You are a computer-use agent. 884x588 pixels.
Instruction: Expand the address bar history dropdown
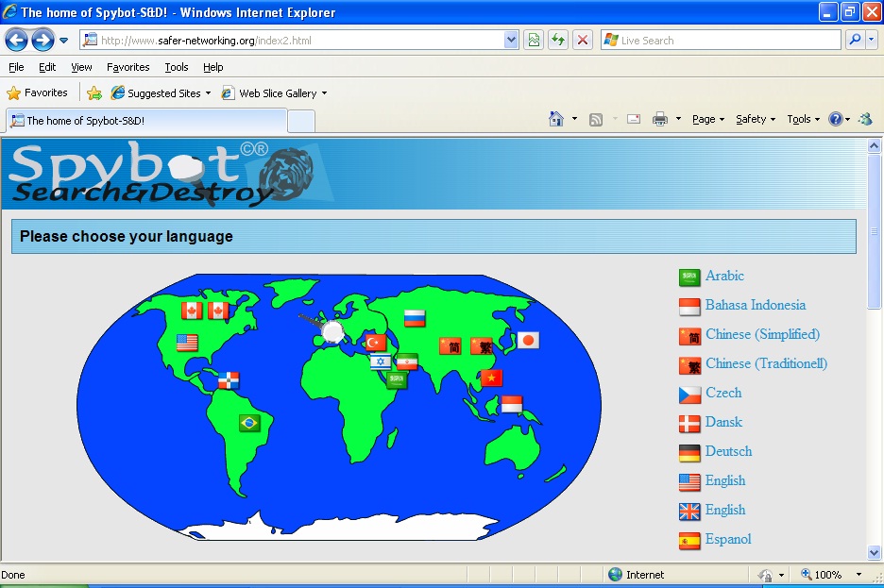(511, 40)
